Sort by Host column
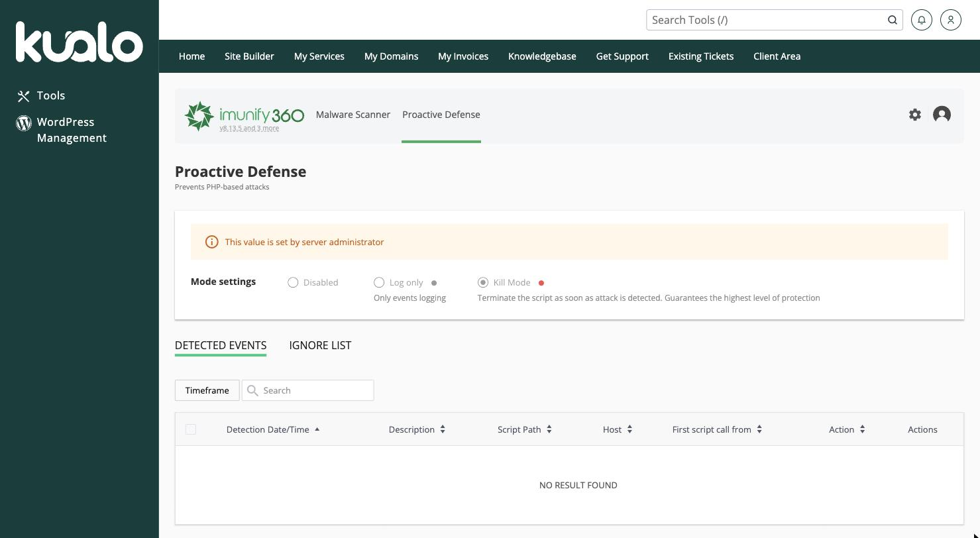The height and width of the screenshot is (538, 980). pos(618,429)
